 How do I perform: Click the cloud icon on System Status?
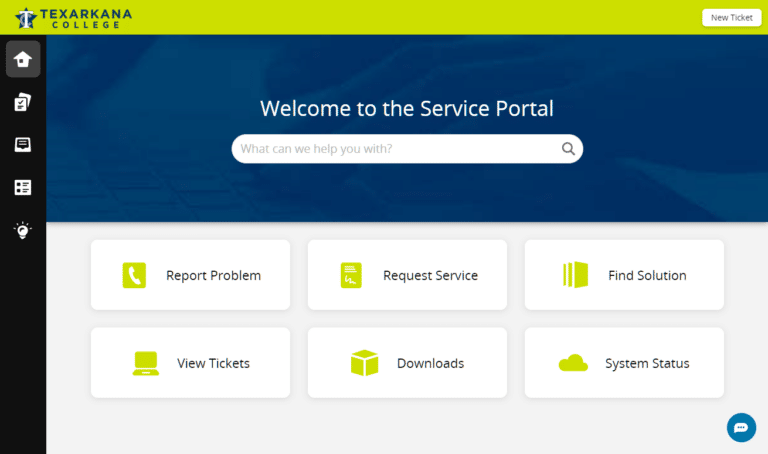(x=573, y=363)
